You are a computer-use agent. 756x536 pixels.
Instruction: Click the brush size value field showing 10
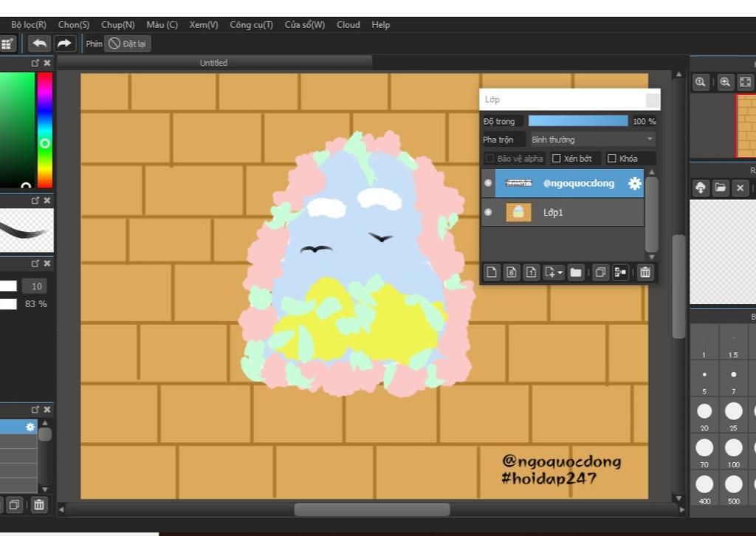35,286
